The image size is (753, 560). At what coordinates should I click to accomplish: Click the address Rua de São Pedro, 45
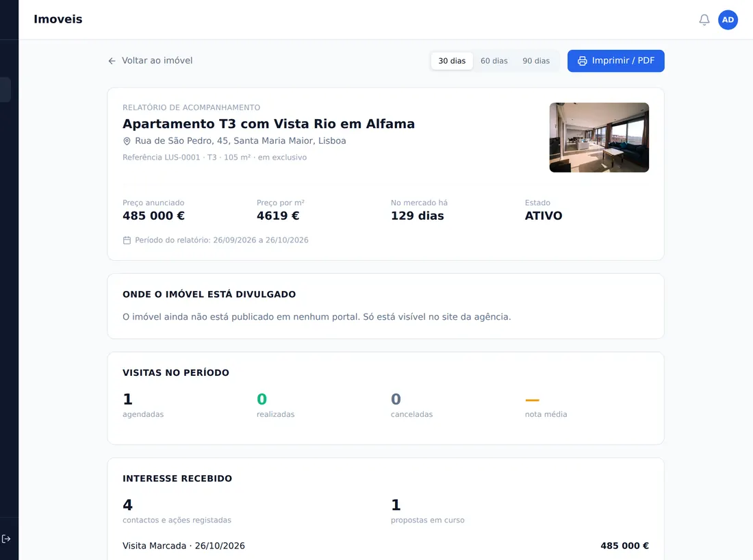pos(240,141)
